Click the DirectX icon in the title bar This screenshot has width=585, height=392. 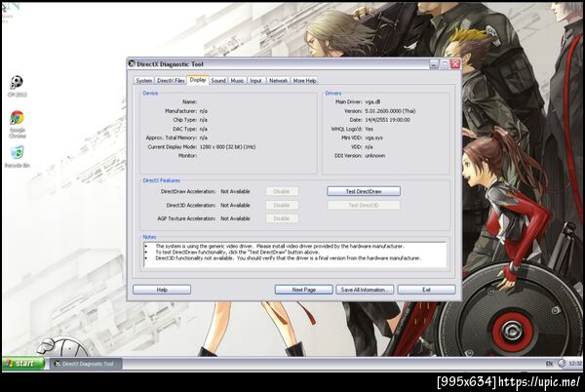coord(132,63)
